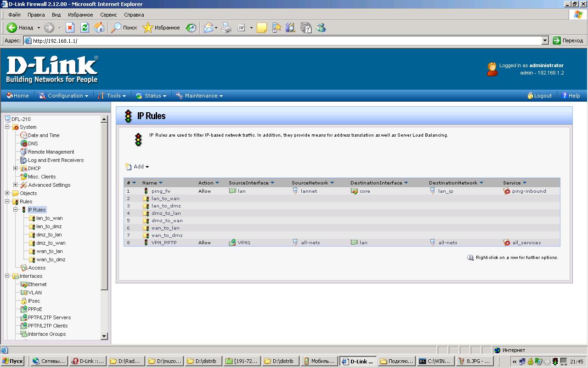The height and width of the screenshot is (368, 588).
Task: Click all_services service cell
Action: click(522, 242)
